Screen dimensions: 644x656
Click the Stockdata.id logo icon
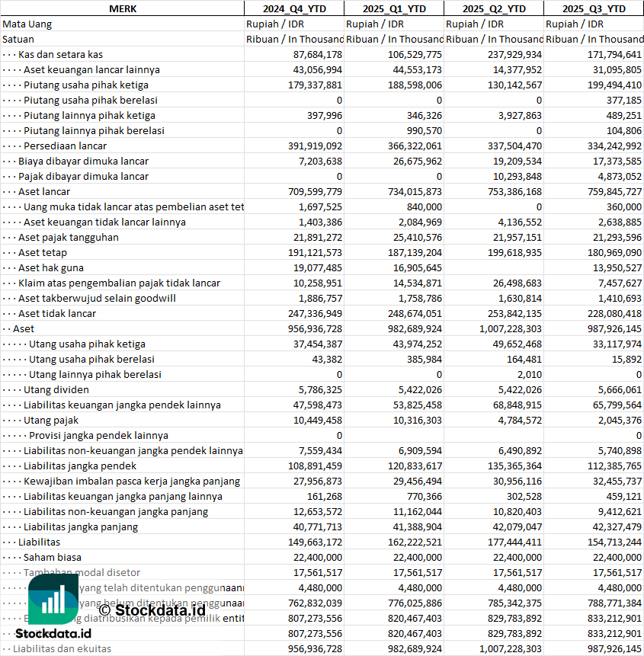(53, 599)
